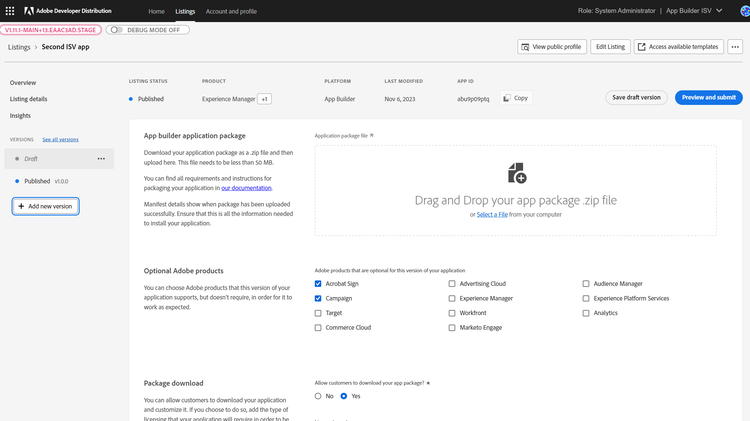Select Yes for package download
750x421 pixels.
(x=344, y=396)
